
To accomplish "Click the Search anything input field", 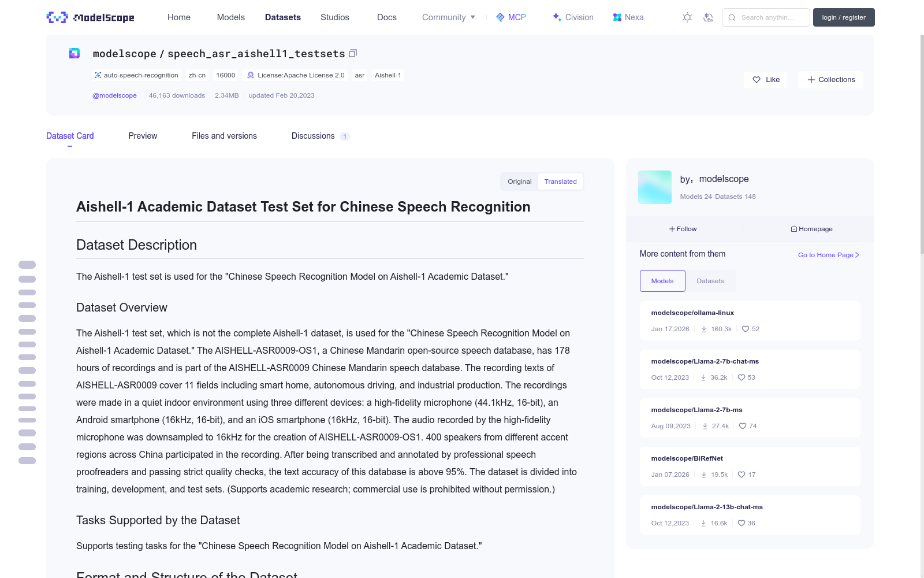I will coord(766,17).
